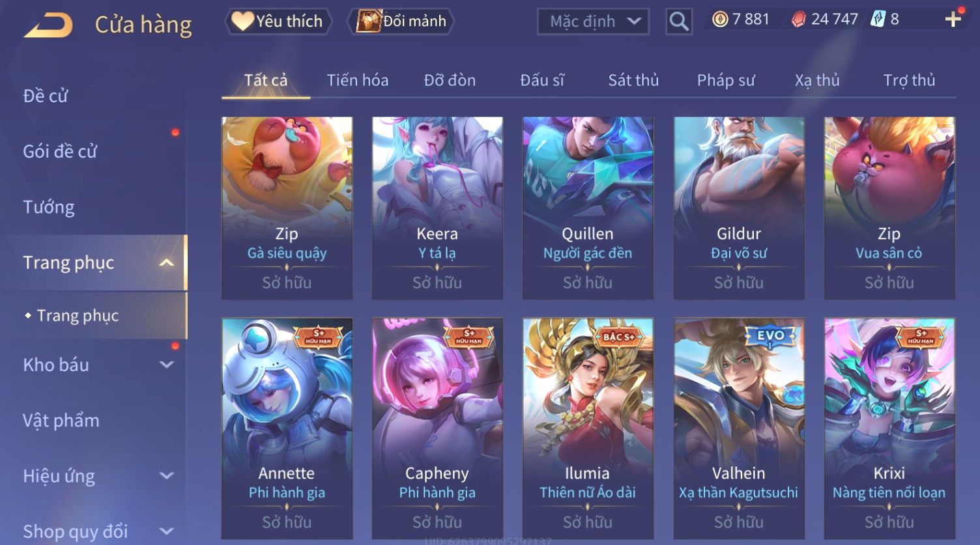The image size is (980, 545).
Task: Click the back arrow icon
Action: (48, 25)
